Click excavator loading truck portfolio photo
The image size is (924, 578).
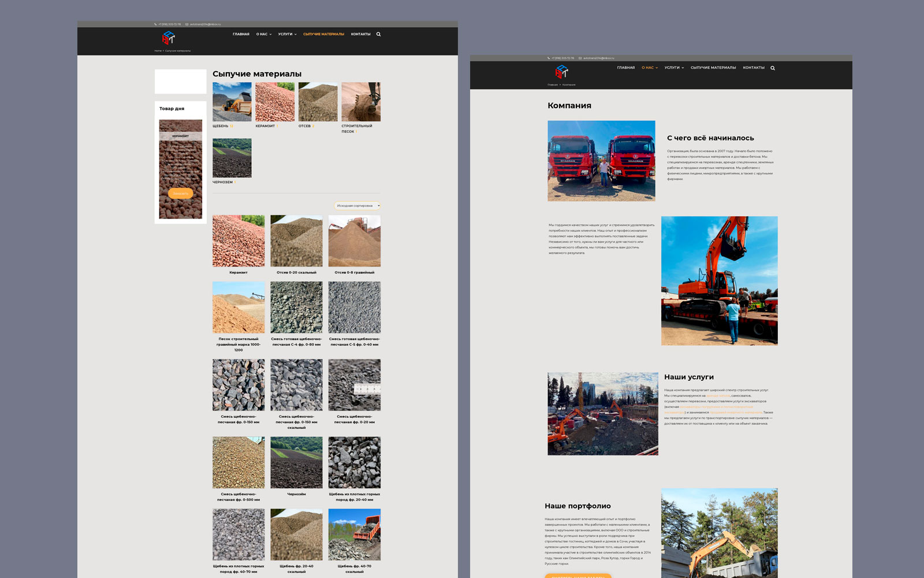click(720, 533)
